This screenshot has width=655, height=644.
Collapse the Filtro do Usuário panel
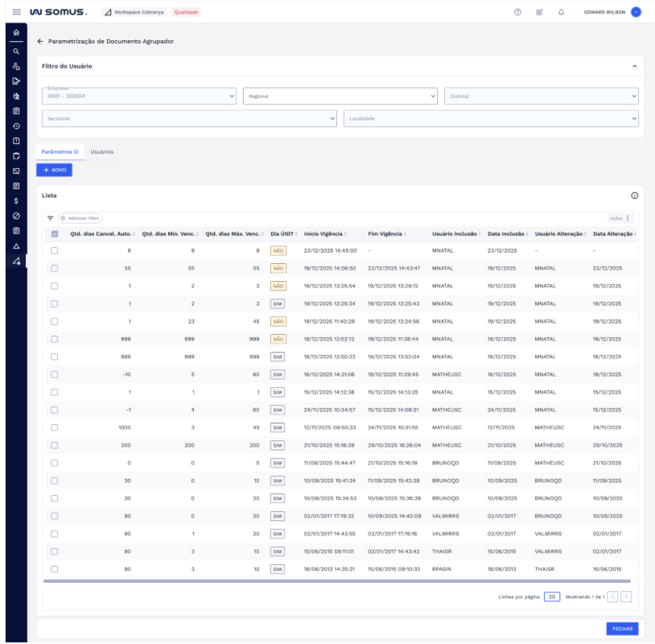(x=634, y=66)
